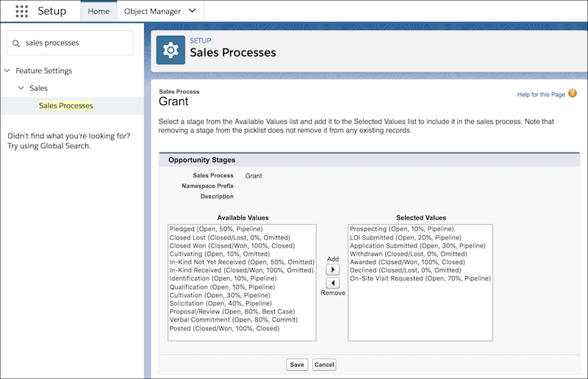Select Application Submitted in Selected Values
The height and width of the screenshot is (379, 588).
pyautogui.click(x=417, y=246)
